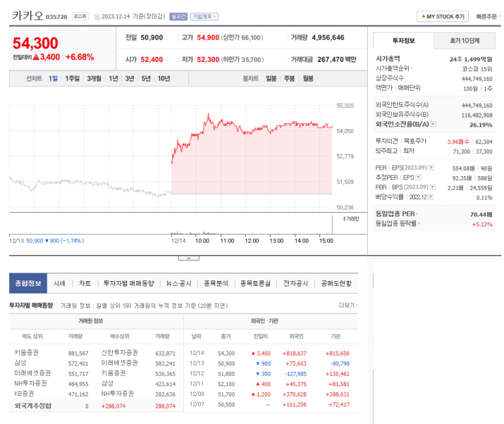This screenshot has width=504, height=424.
Task: Click 신한투자증권 in 매수상위 column
Action: coord(119,353)
